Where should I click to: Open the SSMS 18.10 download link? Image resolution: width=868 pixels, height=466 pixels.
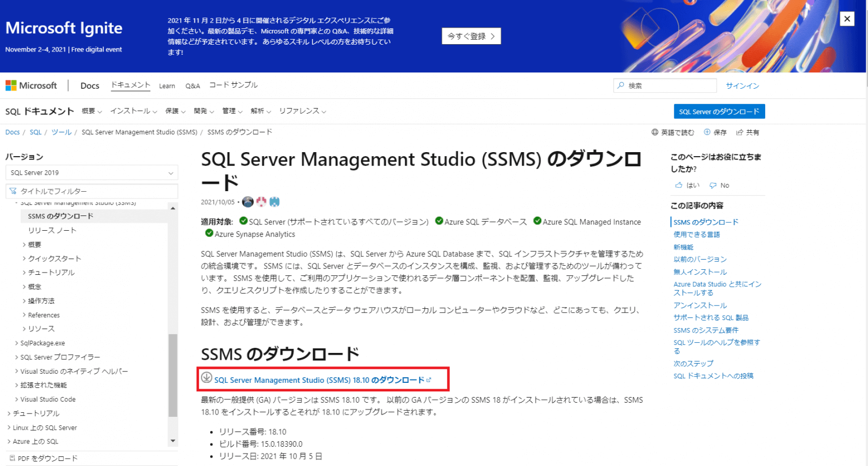(x=319, y=380)
